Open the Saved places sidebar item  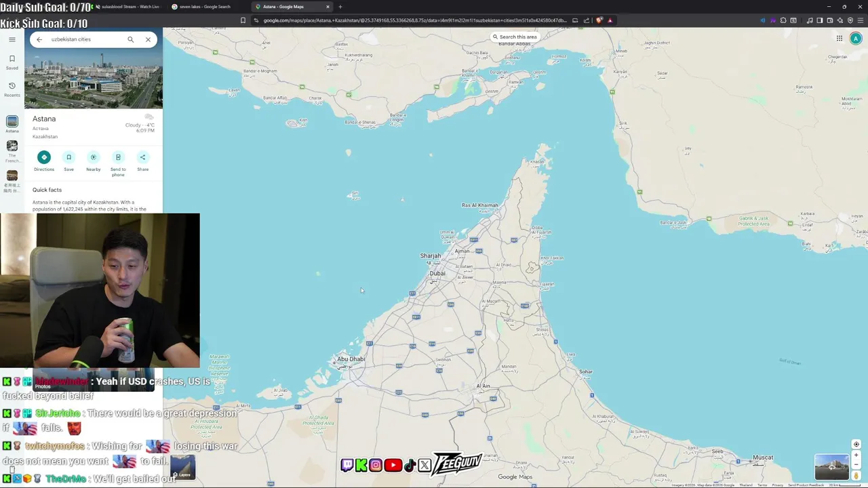pos(12,62)
